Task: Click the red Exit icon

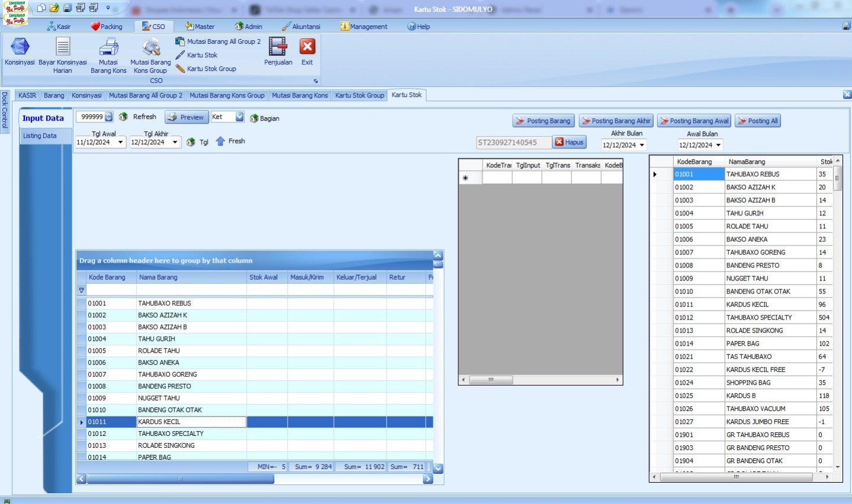Action: pyautogui.click(x=307, y=47)
